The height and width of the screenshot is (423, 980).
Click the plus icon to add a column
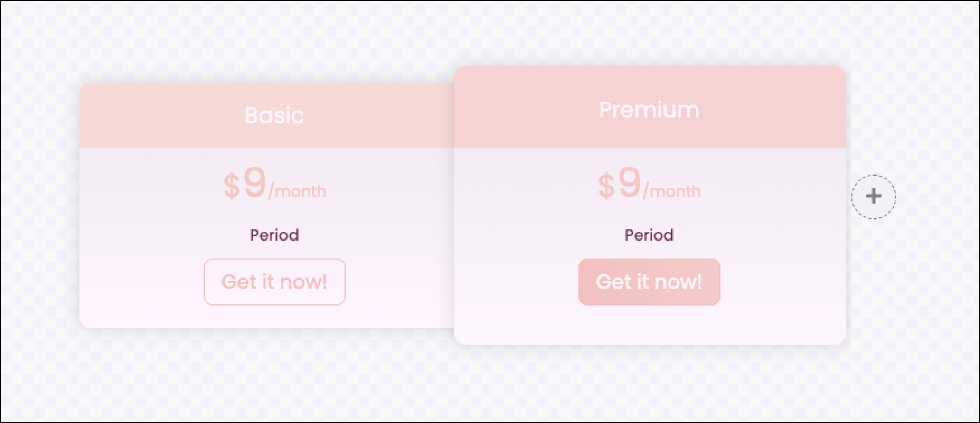point(873,196)
